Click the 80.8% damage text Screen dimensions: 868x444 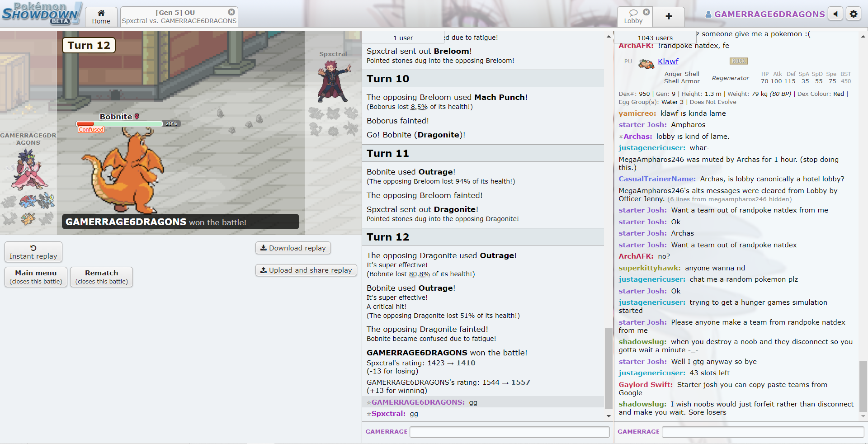click(420, 274)
